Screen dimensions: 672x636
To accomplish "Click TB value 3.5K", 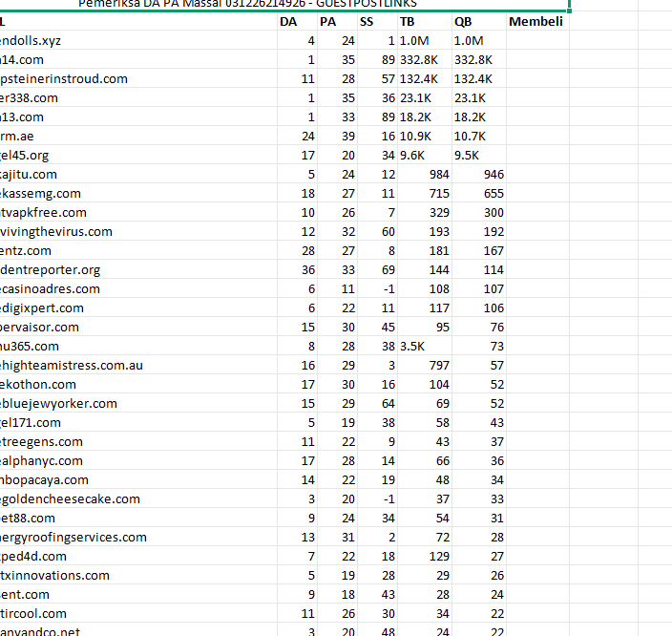I will [x=424, y=346].
